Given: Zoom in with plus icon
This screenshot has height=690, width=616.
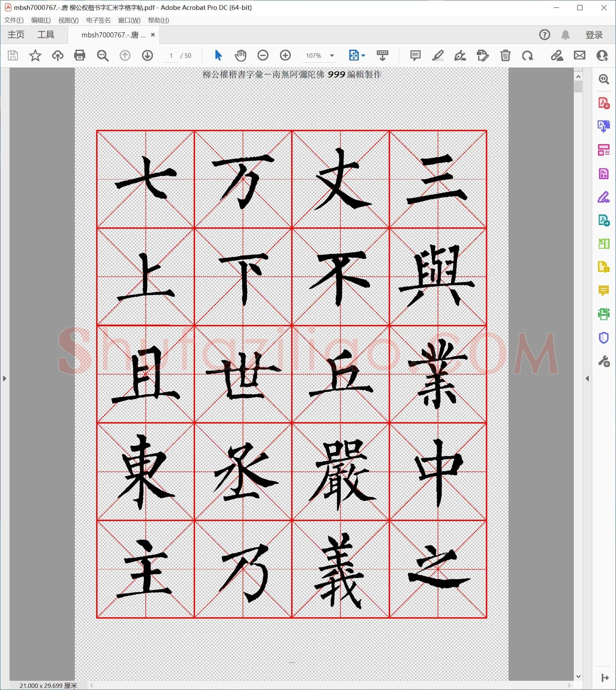Looking at the screenshot, I should coord(285,55).
